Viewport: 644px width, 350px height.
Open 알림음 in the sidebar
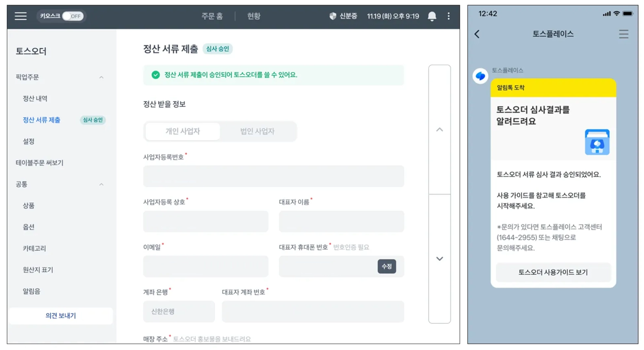pos(32,291)
